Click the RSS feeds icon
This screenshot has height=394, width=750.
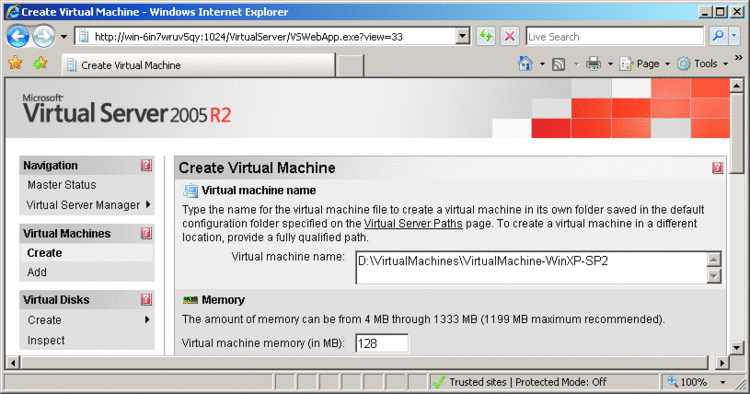[x=559, y=64]
